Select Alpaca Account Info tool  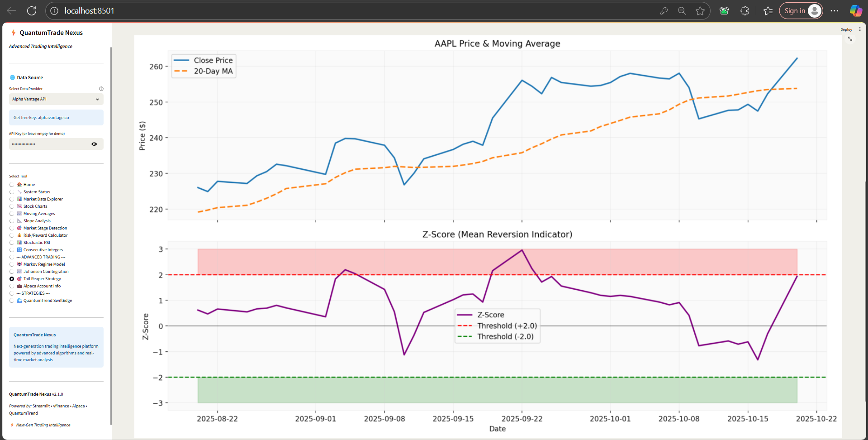coord(35,286)
